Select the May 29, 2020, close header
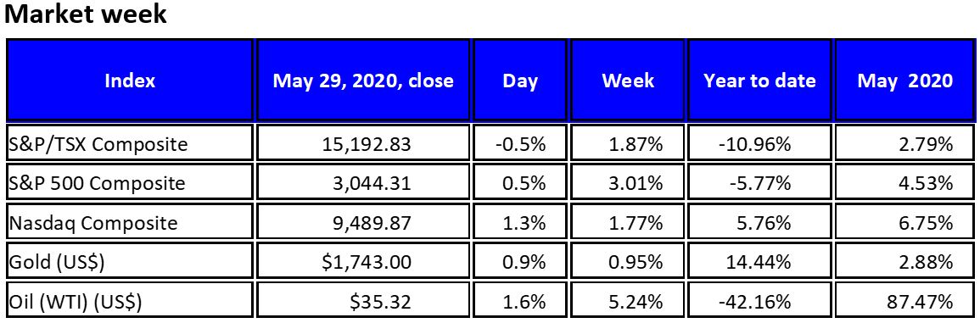This screenshot has height=323, width=980. (x=363, y=80)
